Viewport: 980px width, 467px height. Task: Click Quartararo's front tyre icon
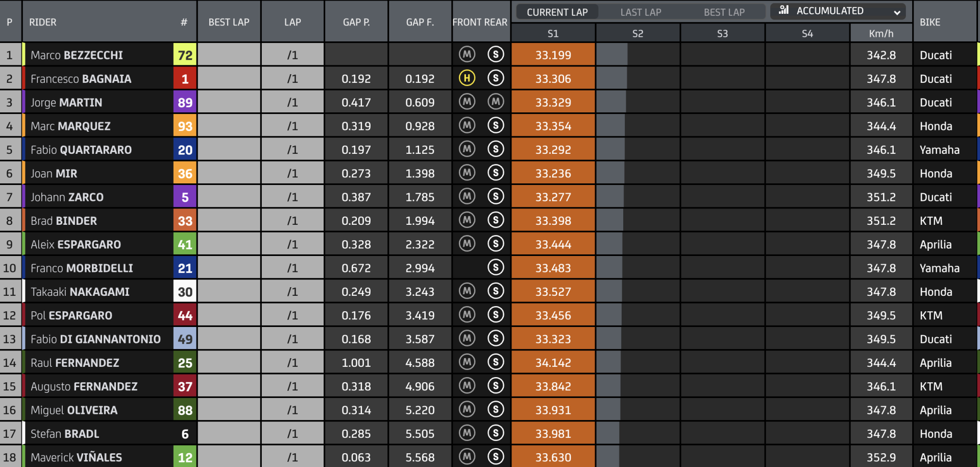tap(467, 149)
